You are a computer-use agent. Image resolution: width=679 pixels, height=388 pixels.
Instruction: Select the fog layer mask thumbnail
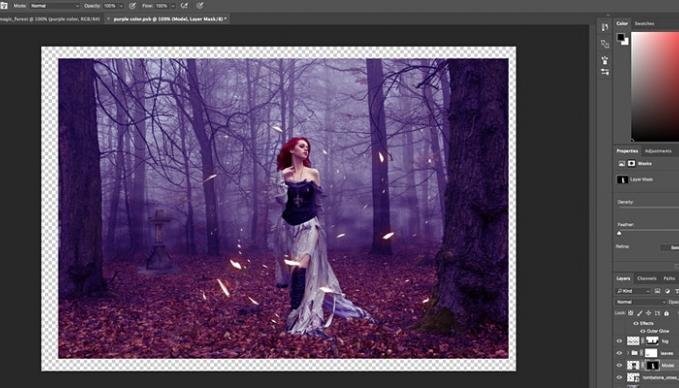tap(652, 341)
